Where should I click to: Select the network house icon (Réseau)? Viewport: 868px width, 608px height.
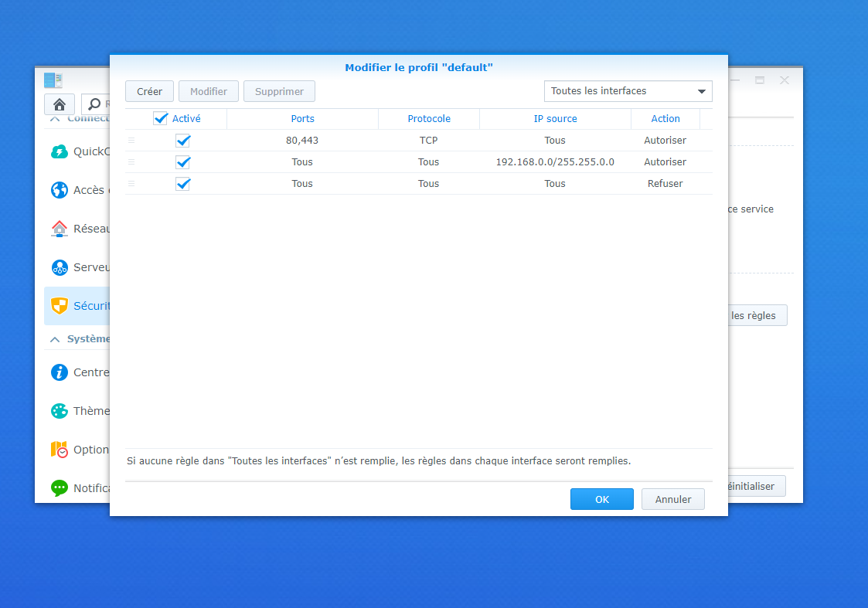tap(60, 229)
